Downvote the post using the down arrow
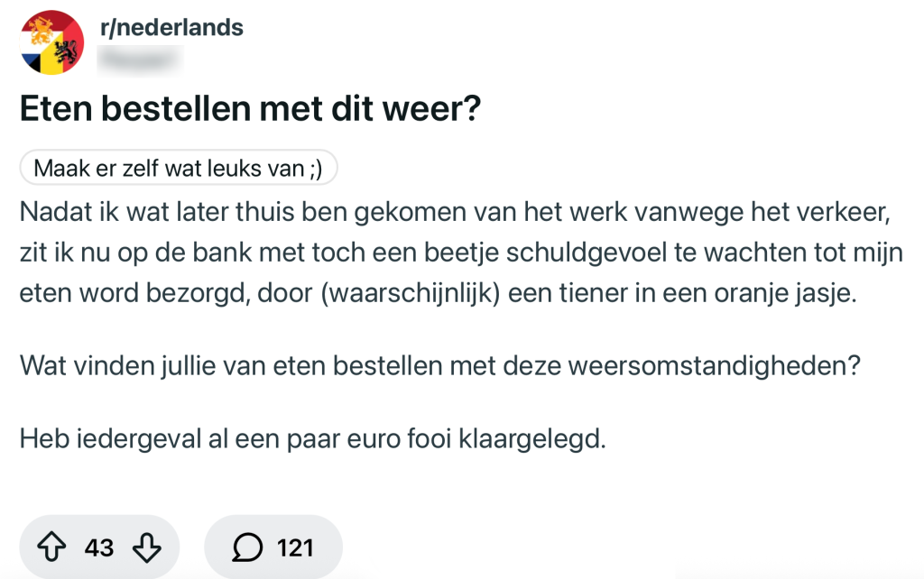 tap(147, 547)
